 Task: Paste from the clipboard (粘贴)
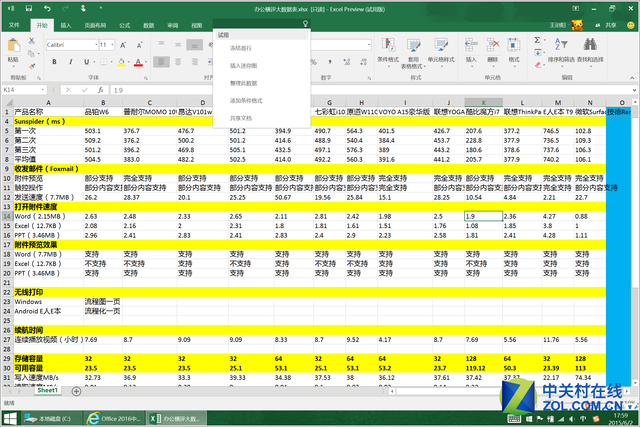13,52
